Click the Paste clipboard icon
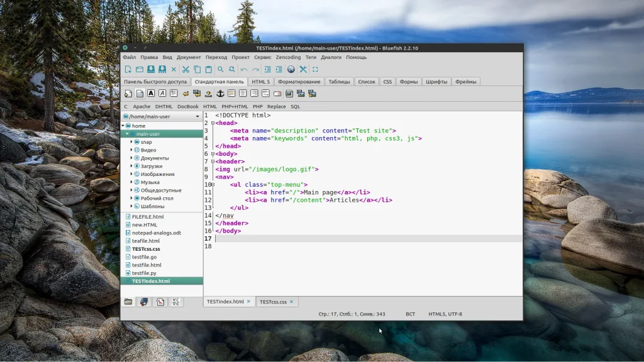 pyautogui.click(x=208, y=69)
